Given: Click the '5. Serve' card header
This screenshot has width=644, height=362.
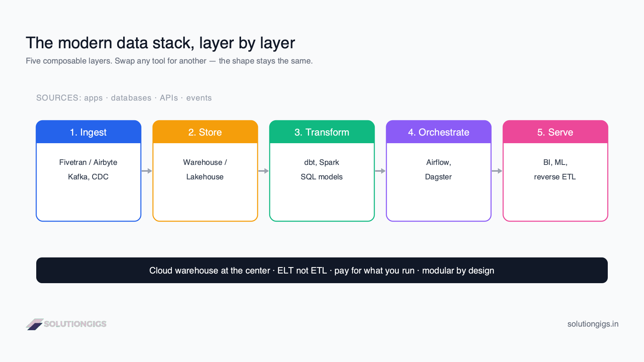Looking at the screenshot, I should [x=555, y=132].
